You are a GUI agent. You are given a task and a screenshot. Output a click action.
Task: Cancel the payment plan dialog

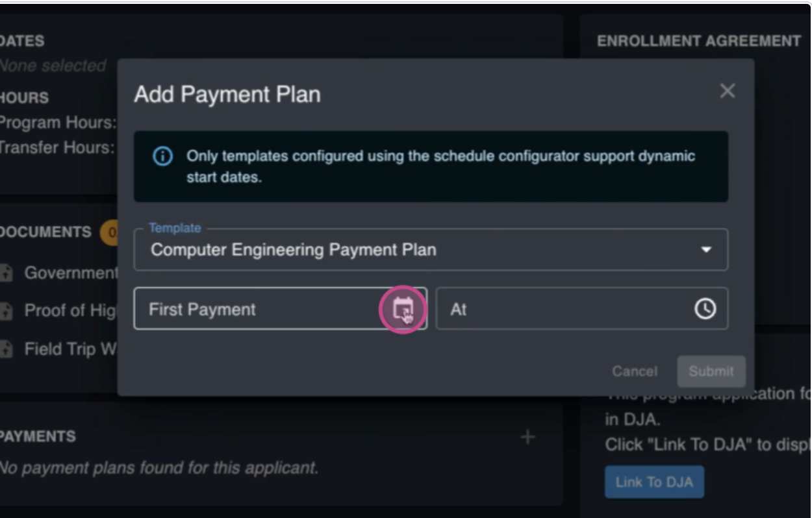[635, 371]
